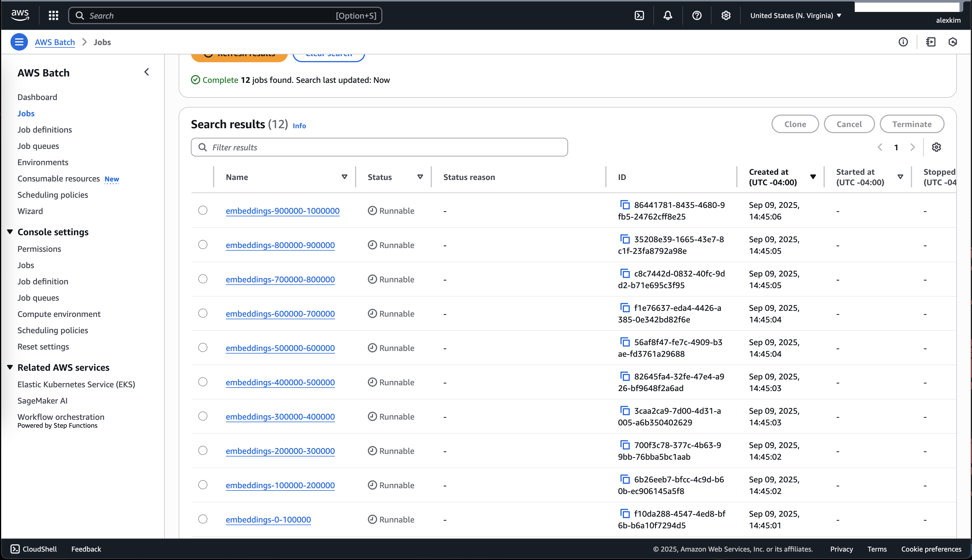Viewport: 972px width, 560px height.
Task: Copy the ID of embeddings-900000-1000000 job
Action: tap(625, 205)
